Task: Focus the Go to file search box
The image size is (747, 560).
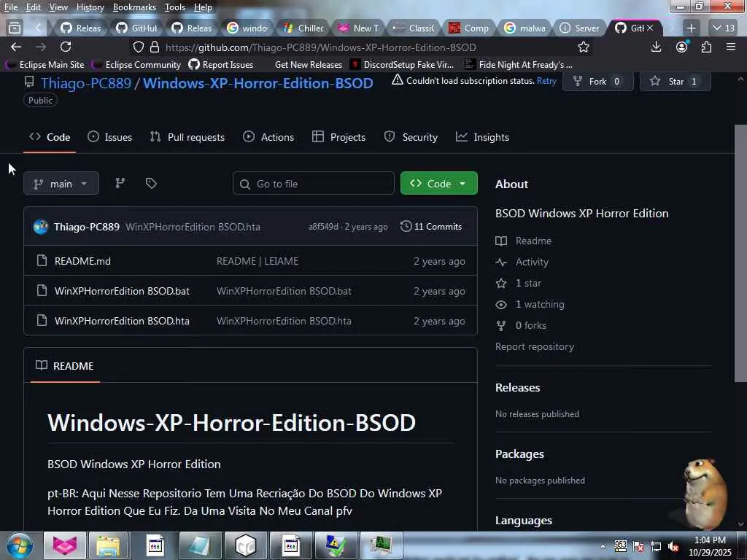Action: (314, 183)
